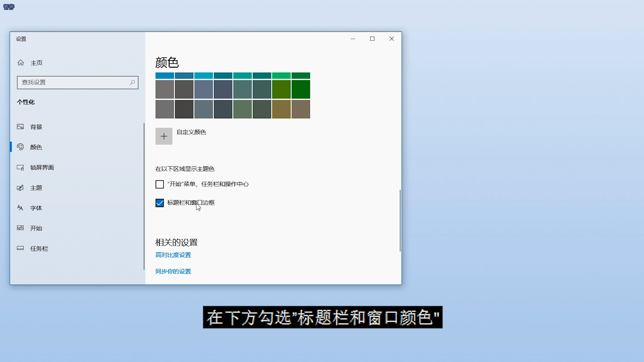Select 颜色 in the sidebar
The height and width of the screenshot is (362, 644).
77,147
